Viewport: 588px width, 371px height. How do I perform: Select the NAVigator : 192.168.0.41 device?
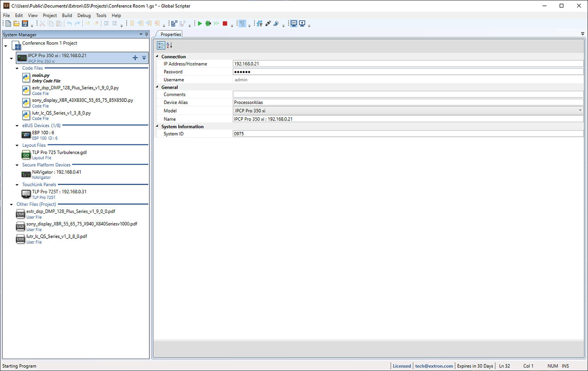click(x=51, y=175)
